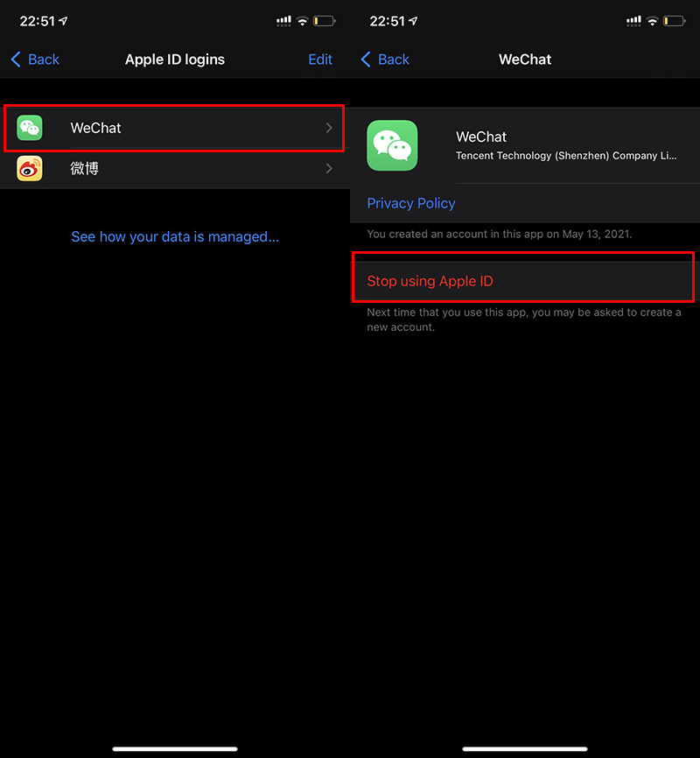Image resolution: width=700 pixels, height=758 pixels.
Task: Tap 'Tencent Technology (Shenzhen) Company' developer text
Action: coord(565,156)
